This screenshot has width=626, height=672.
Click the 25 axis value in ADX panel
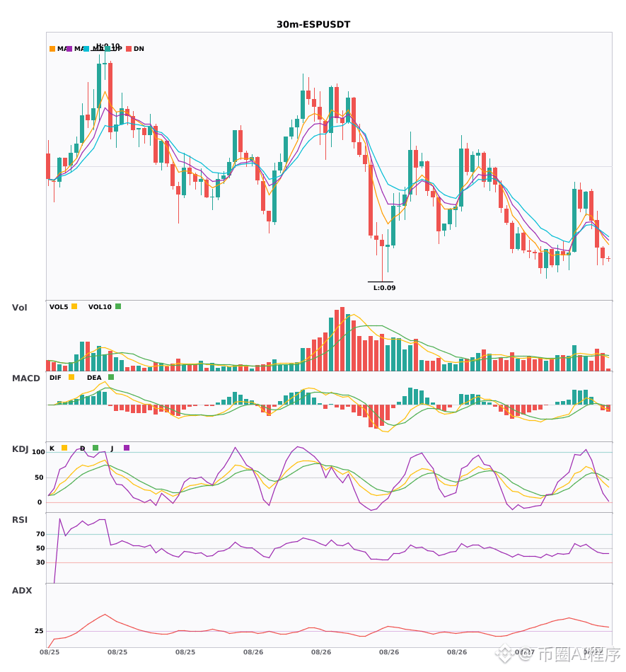click(39, 631)
